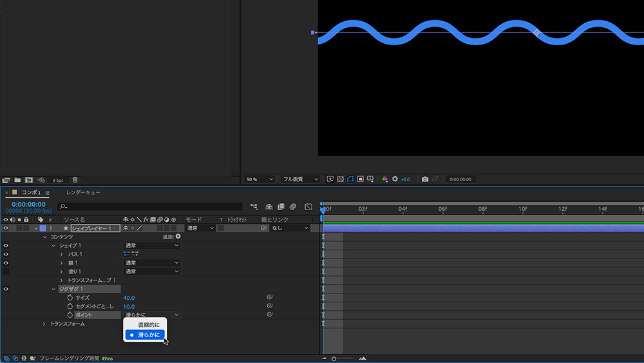This screenshot has height=363, width=644.
Task: Click the reset exposure icon
Action: 396,179
